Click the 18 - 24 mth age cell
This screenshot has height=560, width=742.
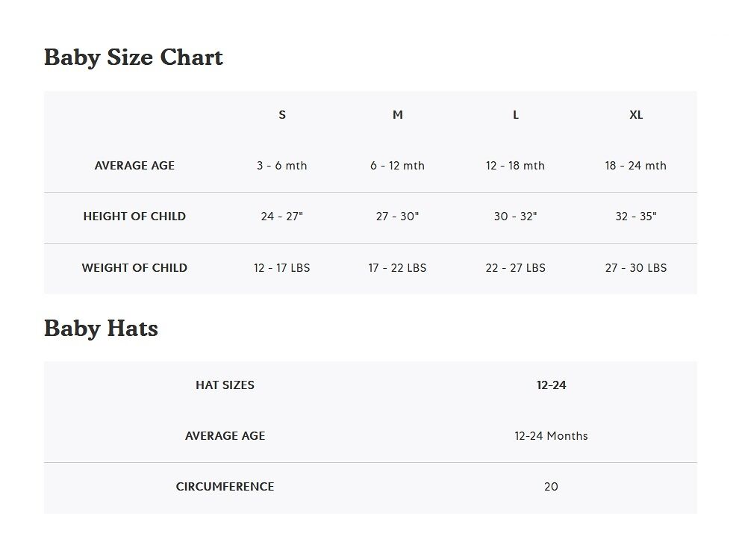point(636,166)
